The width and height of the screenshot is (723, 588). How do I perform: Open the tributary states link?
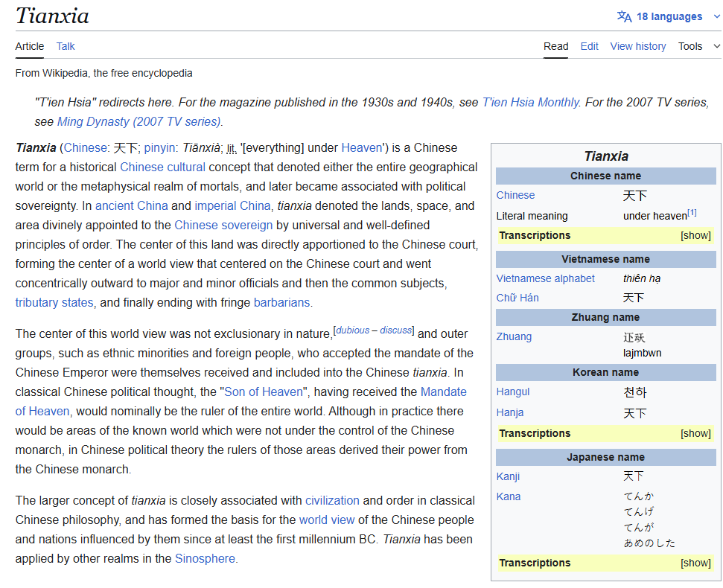pos(54,302)
